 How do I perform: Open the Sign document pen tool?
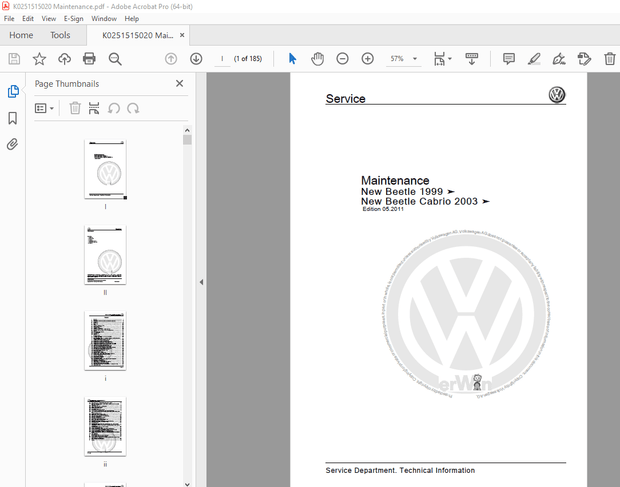point(559,59)
